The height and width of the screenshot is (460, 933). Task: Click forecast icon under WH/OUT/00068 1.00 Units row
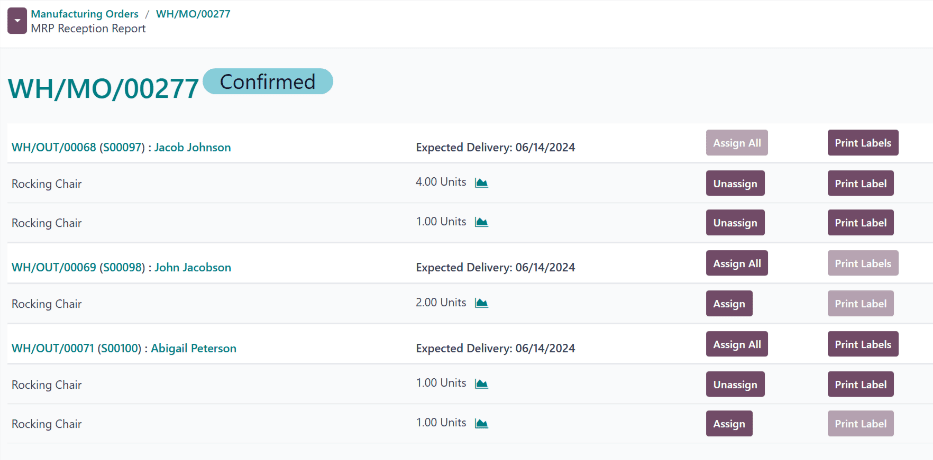point(481,222)
